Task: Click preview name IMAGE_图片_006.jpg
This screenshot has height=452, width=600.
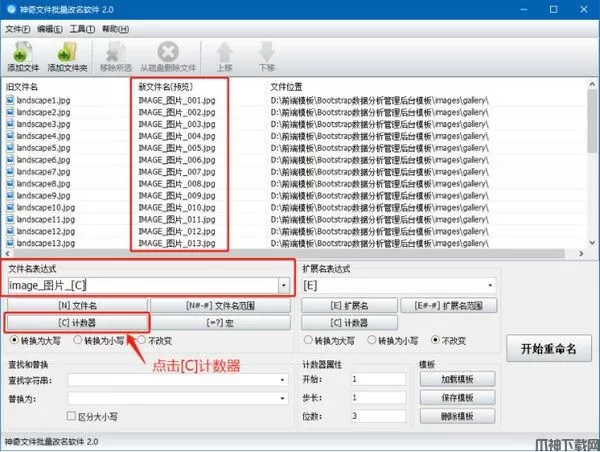Action: [x=177, y=160]
